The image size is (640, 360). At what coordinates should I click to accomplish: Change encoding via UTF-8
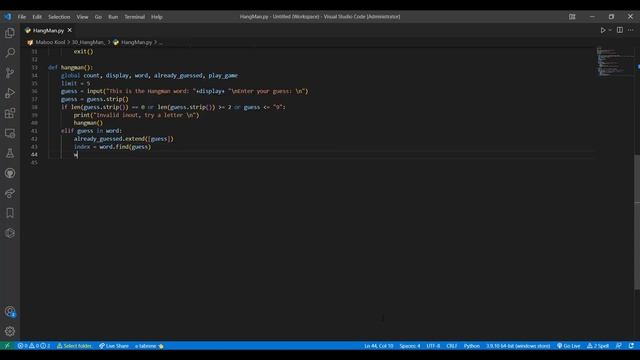pos(433,346)
